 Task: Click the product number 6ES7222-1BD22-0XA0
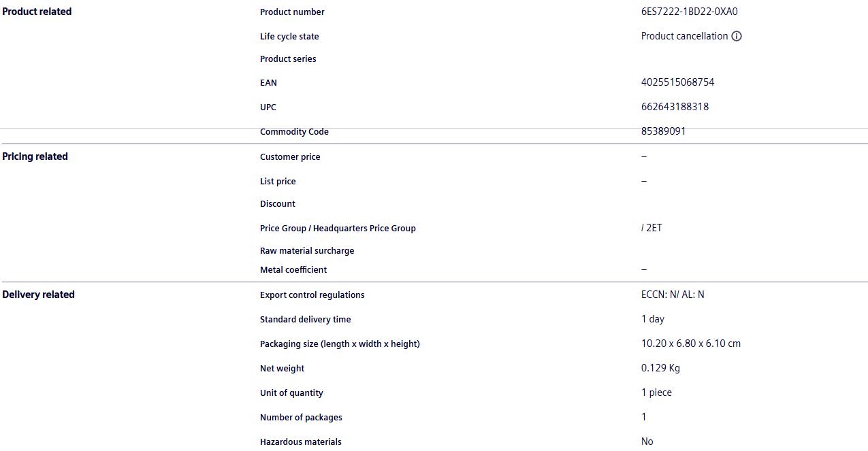pyautogui.click(x=689, y=12)
